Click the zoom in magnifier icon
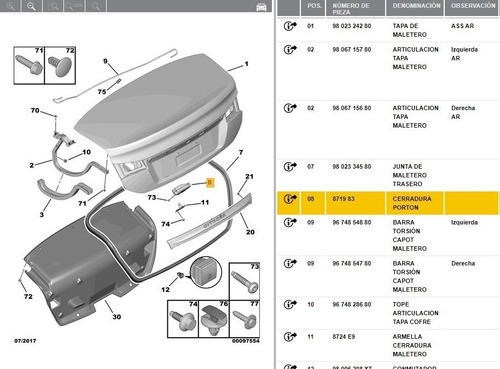 [10, 6]
